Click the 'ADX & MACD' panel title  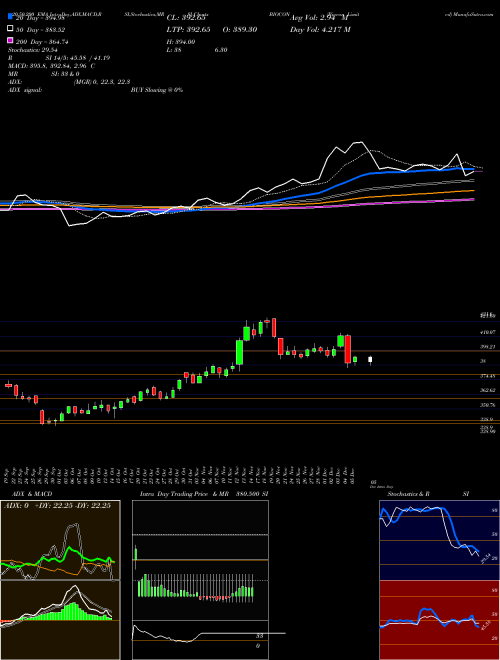click(x=32, y=494)
